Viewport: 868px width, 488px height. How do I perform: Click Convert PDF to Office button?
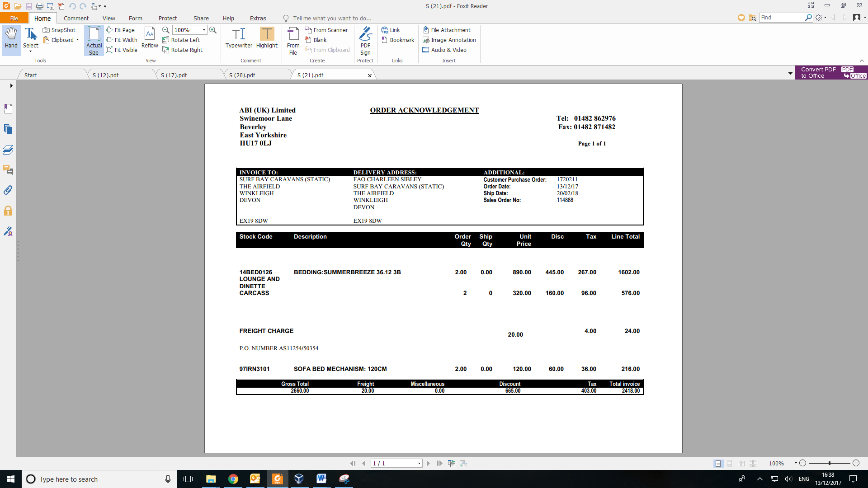coord(831,72)
